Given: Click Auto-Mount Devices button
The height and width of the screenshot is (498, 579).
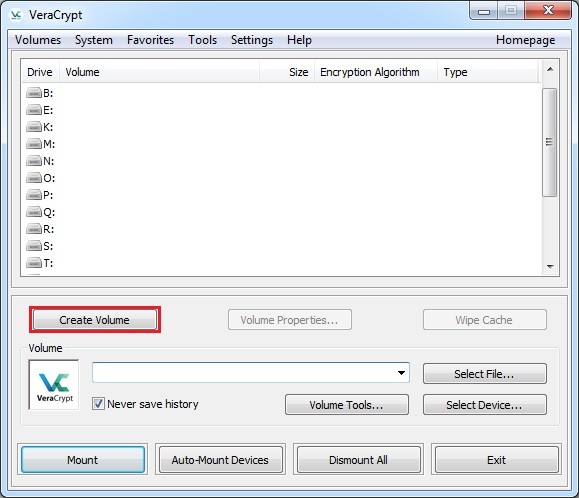Looking at the screenshot, I should coord(220,460).
